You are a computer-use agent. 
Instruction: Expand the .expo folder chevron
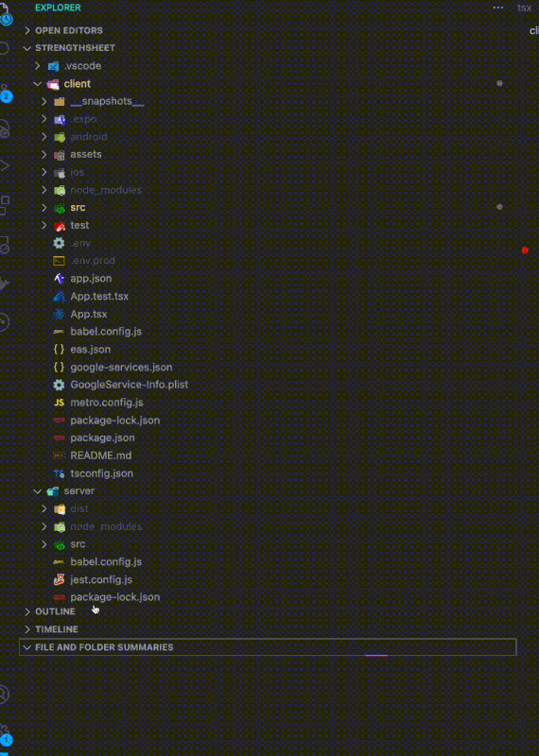pyautogui.click(x=44, y=119)
